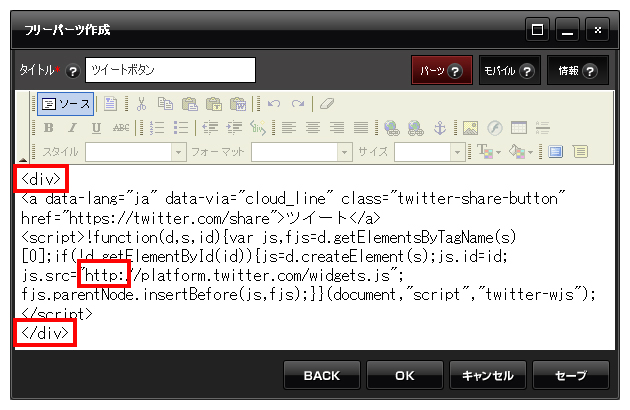Click the opening <div> tag text
This screenshot has width=630, height=410.
click(x=41, y=179)
